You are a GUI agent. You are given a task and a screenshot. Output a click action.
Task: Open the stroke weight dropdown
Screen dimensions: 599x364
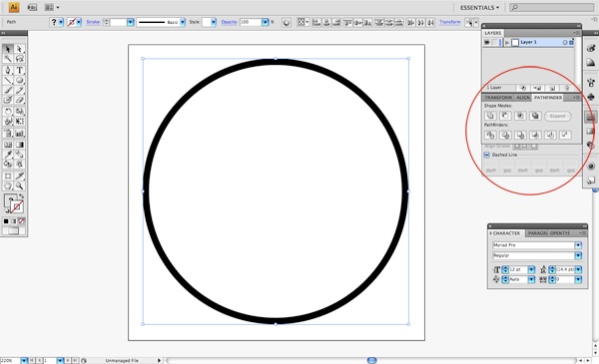pyautogui.click(x=130, y=22)
